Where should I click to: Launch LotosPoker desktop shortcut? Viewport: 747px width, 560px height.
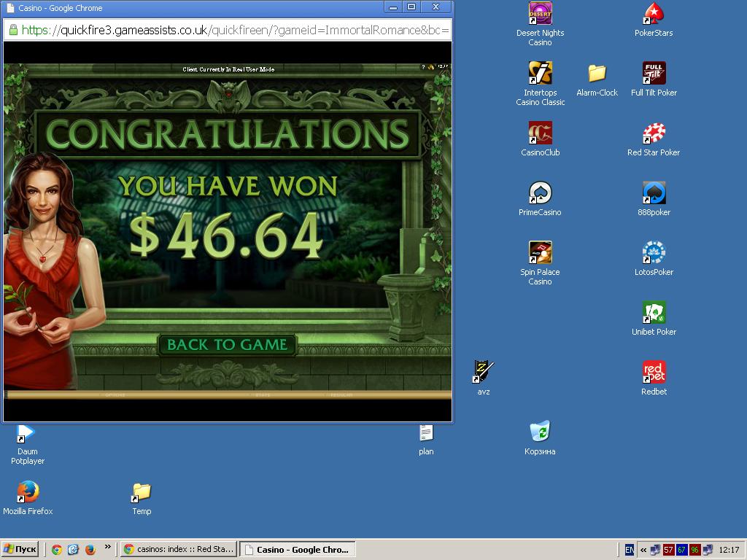click(x=654, y=259)
